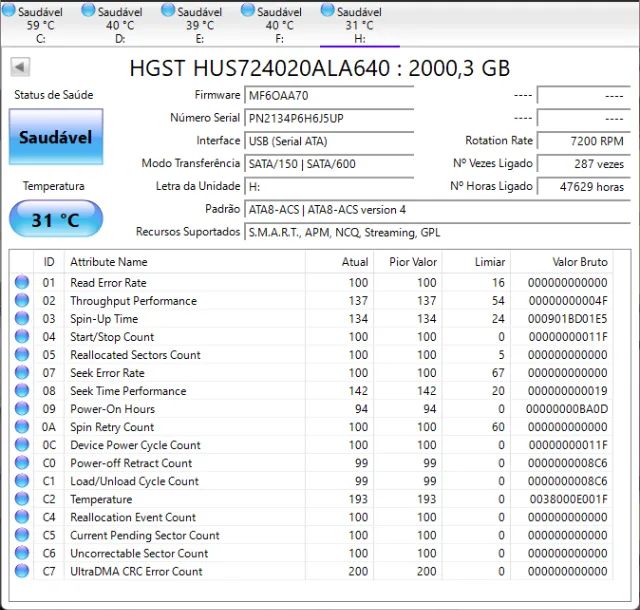Click ATA8-ACS version 4 standard field

pyautogui.click(x=438, y=210)
